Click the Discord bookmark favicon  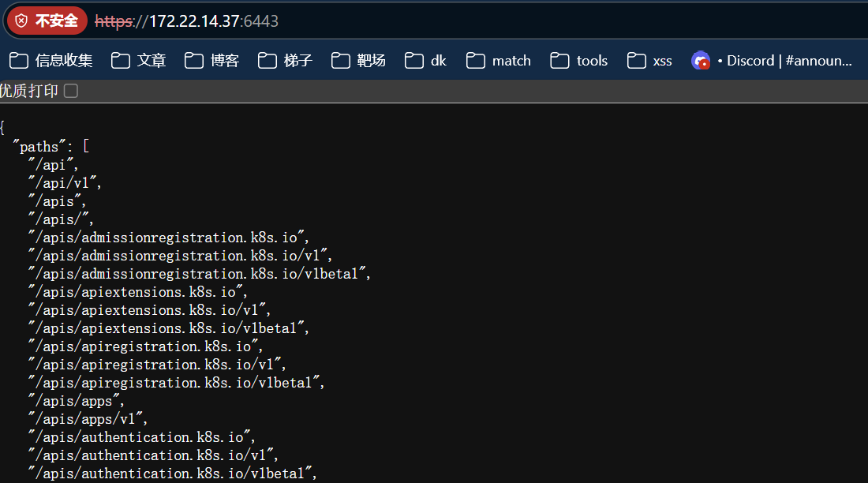700,61
